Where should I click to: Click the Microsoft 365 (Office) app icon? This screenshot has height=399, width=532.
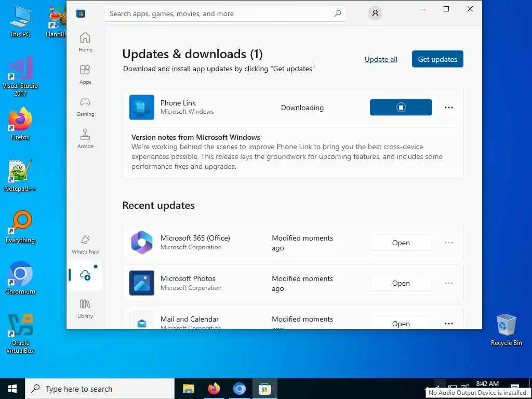click(x=141, y=243)
